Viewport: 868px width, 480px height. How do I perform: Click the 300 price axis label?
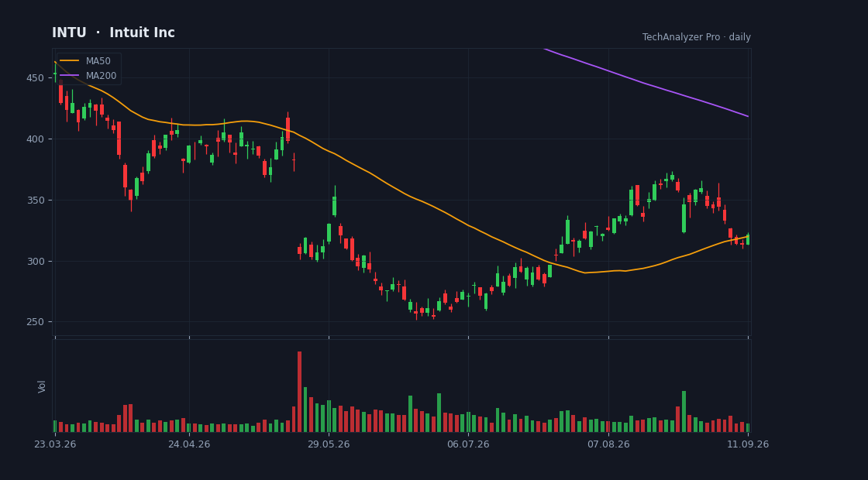click(x=35, y=261)
